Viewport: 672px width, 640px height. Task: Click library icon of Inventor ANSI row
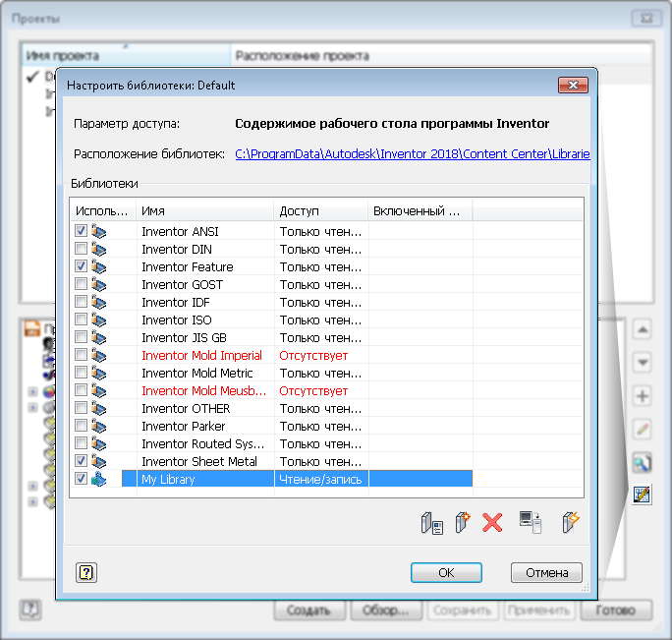(98, 231)
